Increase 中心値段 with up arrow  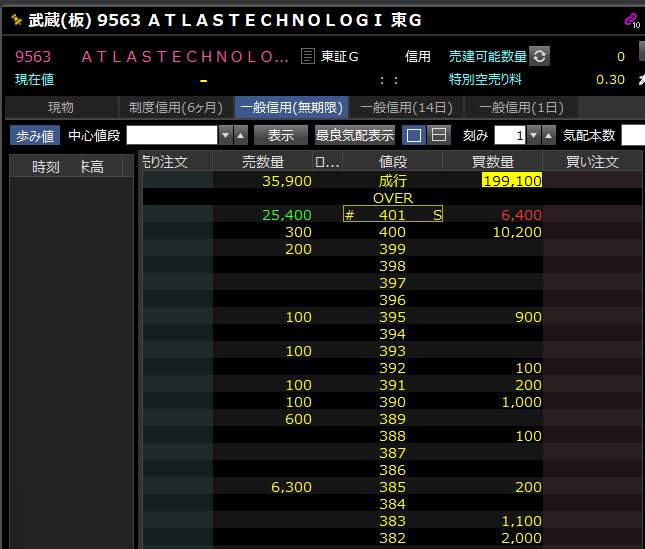click(x=241, y=135)
